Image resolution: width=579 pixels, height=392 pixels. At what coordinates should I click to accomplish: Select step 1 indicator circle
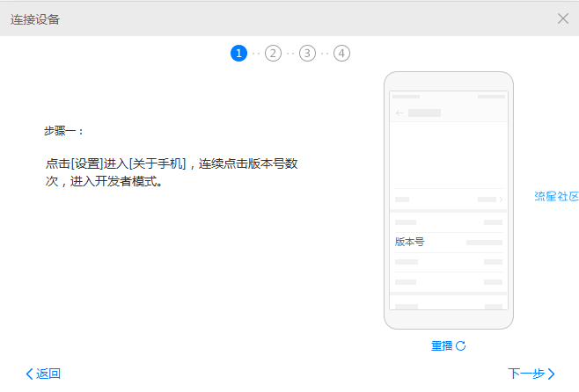pos(239,54)
